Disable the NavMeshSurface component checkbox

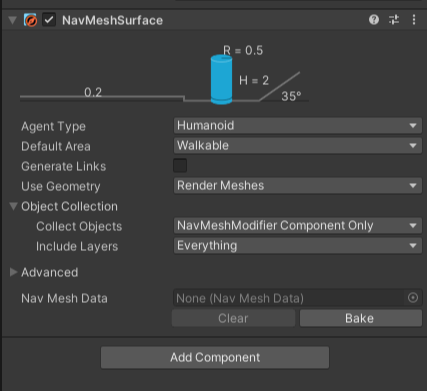coord(49,20)
